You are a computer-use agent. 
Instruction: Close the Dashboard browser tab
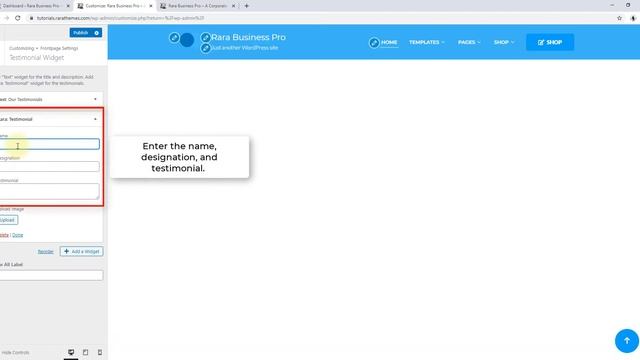point(68,6)
